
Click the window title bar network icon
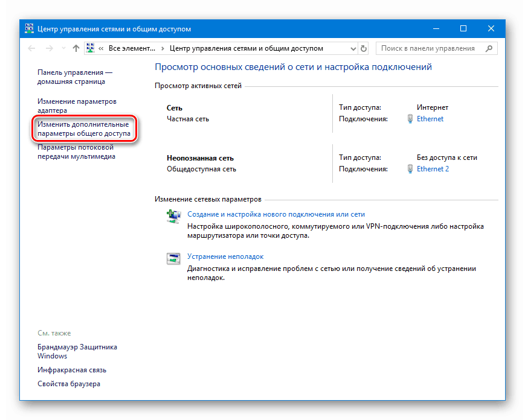pyautogui.click(x=29, y=28)
